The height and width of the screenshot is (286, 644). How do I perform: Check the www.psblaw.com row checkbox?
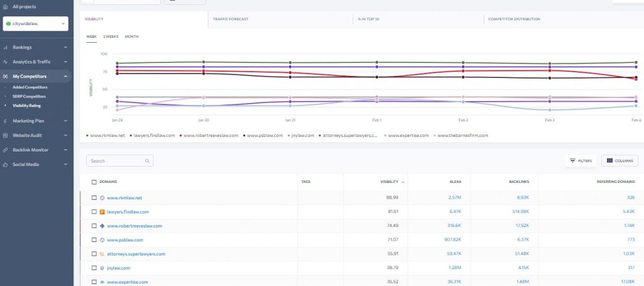pyautogui.click(x=94, y=239)
